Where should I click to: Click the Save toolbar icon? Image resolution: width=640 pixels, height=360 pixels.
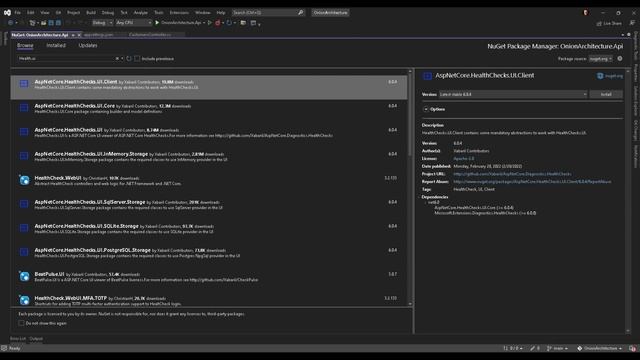coord(51,23)
